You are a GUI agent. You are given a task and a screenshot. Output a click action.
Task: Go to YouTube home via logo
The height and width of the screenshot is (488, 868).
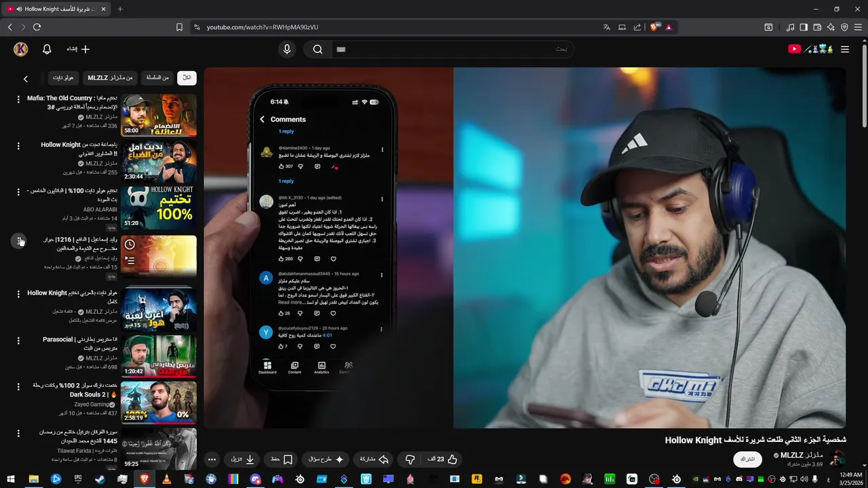tap(811, 49)
